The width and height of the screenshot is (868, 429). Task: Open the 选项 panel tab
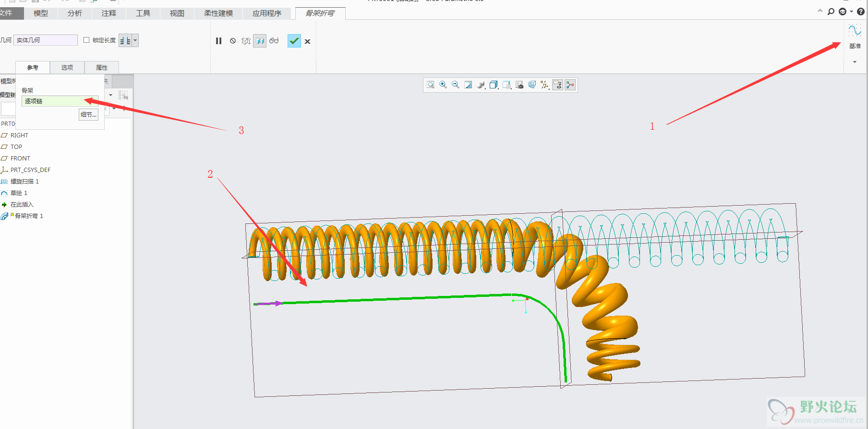coord(67,68)
